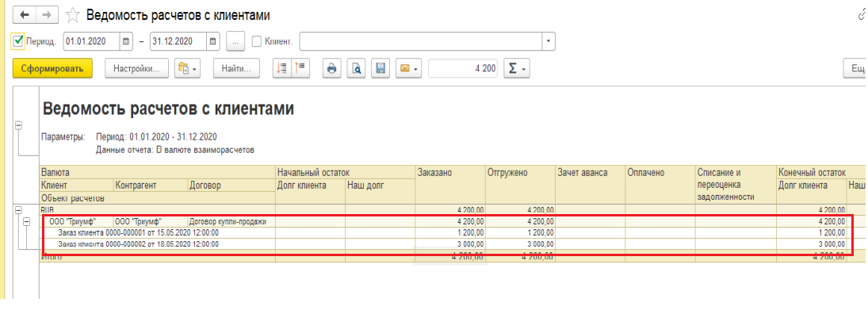Click the forward navigation arrow
This screenshot has height=314, width=868.
(48, 15)
